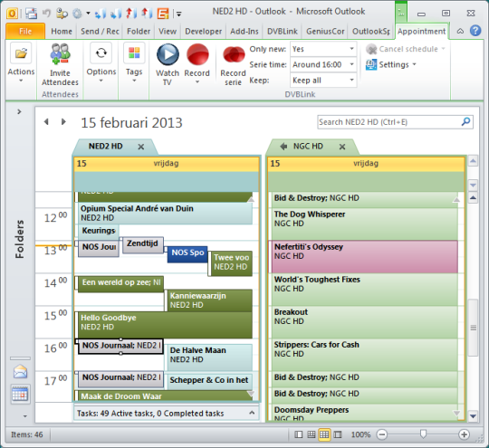Click the Cancel schedule icon

point(371,49)
